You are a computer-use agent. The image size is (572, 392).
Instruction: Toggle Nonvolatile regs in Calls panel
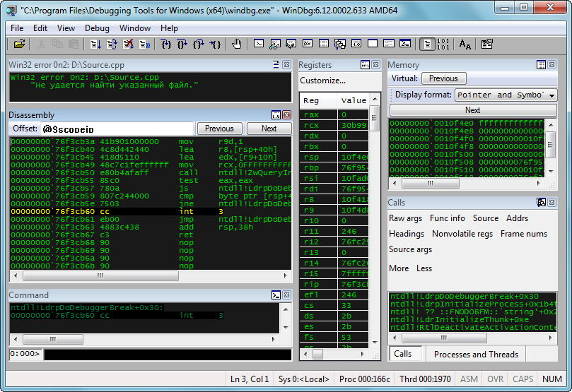[462, 234]
